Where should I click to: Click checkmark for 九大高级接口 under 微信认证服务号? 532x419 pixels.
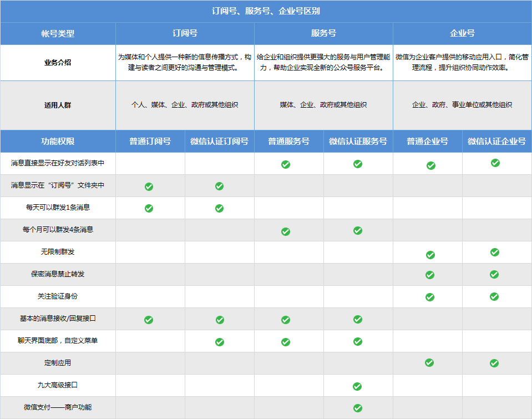tap(357, 386)
